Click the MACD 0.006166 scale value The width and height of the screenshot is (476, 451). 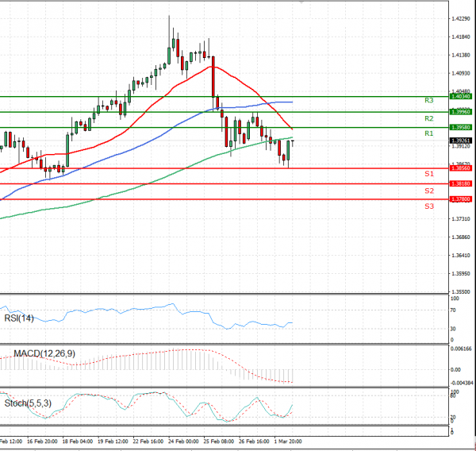click(x=461, y=349)
